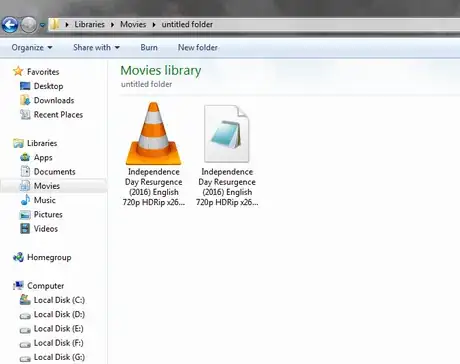This screenshot has height=364, width=460.
Task: Click the Local Disk (C:) drive icon
Action: coord(25,300)
